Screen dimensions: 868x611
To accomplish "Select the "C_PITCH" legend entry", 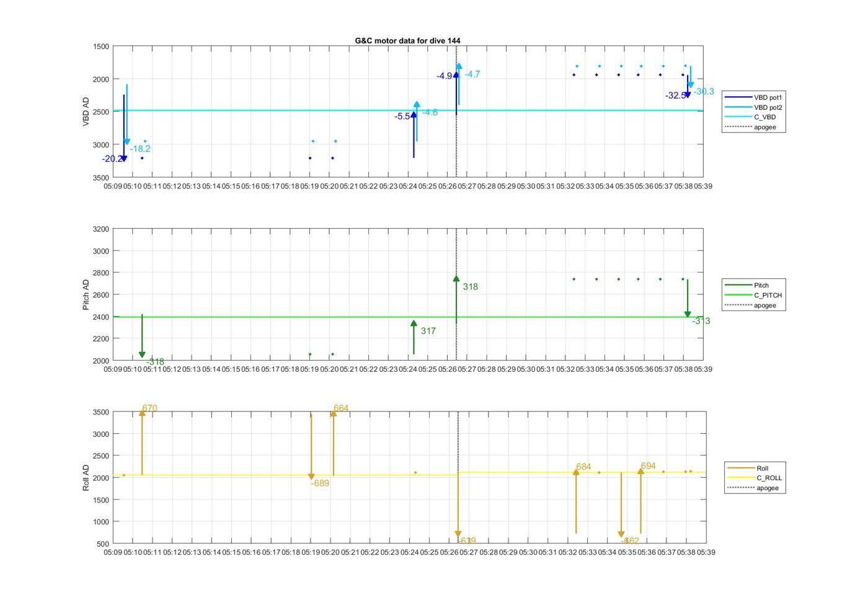I will click(754, 295).
